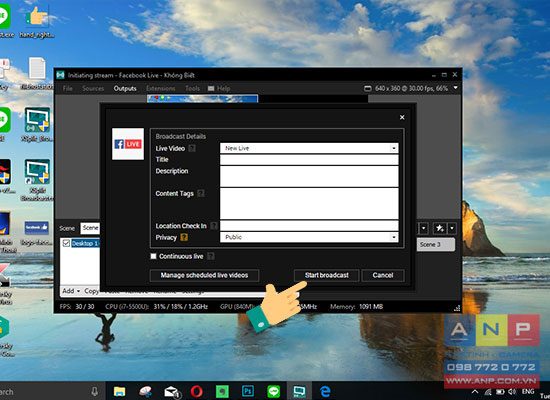Click into the Title input field

pos(309,160)
